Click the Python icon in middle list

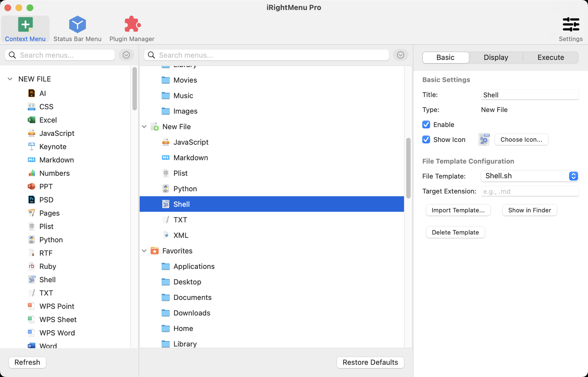(x=166, y=188)
